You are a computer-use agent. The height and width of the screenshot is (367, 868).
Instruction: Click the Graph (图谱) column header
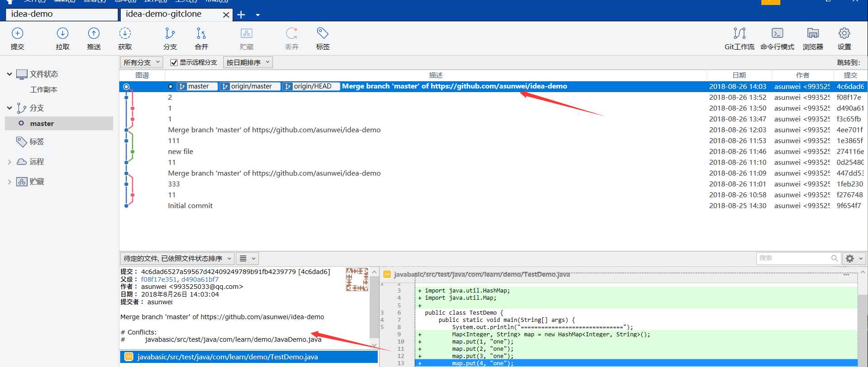142,75
